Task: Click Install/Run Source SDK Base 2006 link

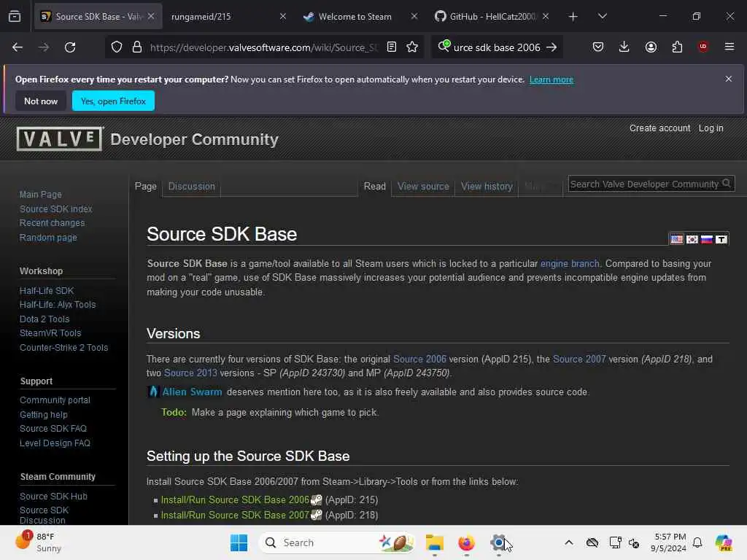Action: [235, 500]
